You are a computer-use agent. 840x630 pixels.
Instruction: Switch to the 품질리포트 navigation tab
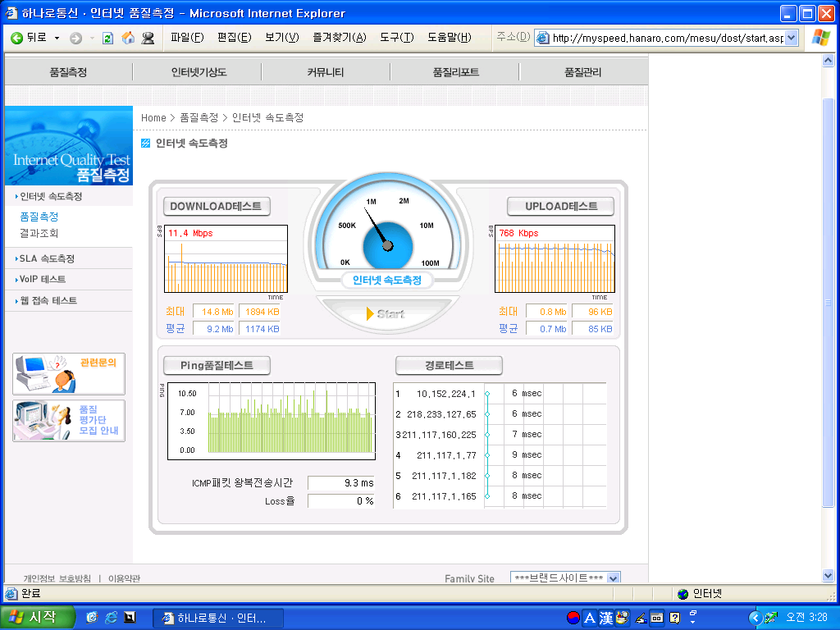click(456, 72)
